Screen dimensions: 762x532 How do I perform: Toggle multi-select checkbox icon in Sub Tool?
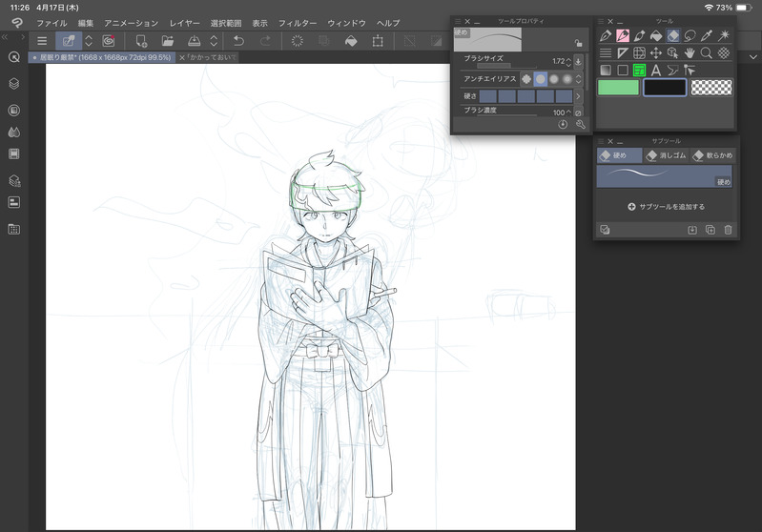pyautogui.click(x=605, y=230)
